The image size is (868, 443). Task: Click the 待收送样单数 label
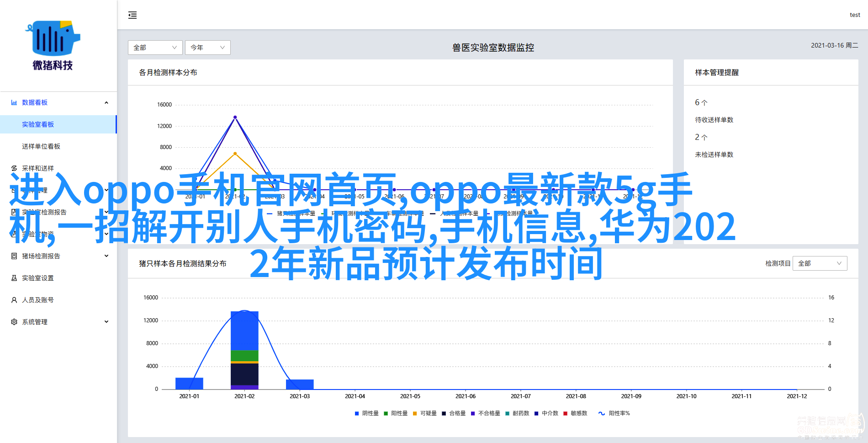click(714, 120)
